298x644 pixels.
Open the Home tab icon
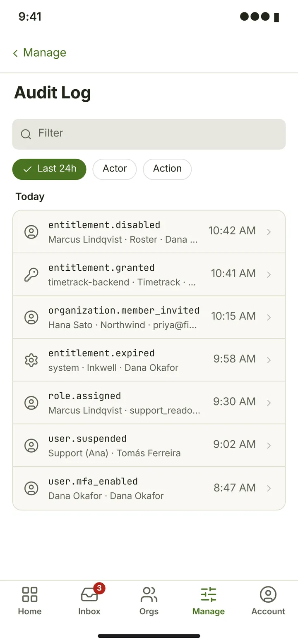tap(30, 594)
